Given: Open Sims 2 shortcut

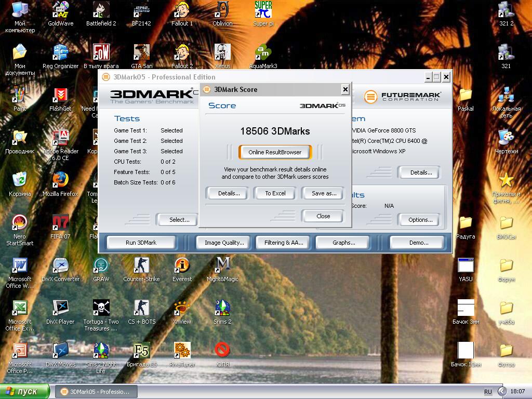Looking at the screenshot, I should pyautogui.click(x=222, y=312).
